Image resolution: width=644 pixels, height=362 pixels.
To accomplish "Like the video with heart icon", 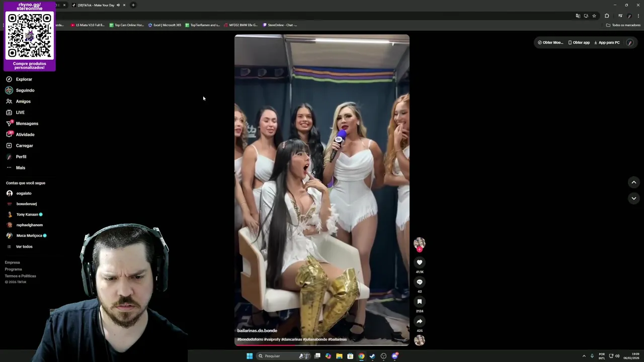I will (419, 262).
